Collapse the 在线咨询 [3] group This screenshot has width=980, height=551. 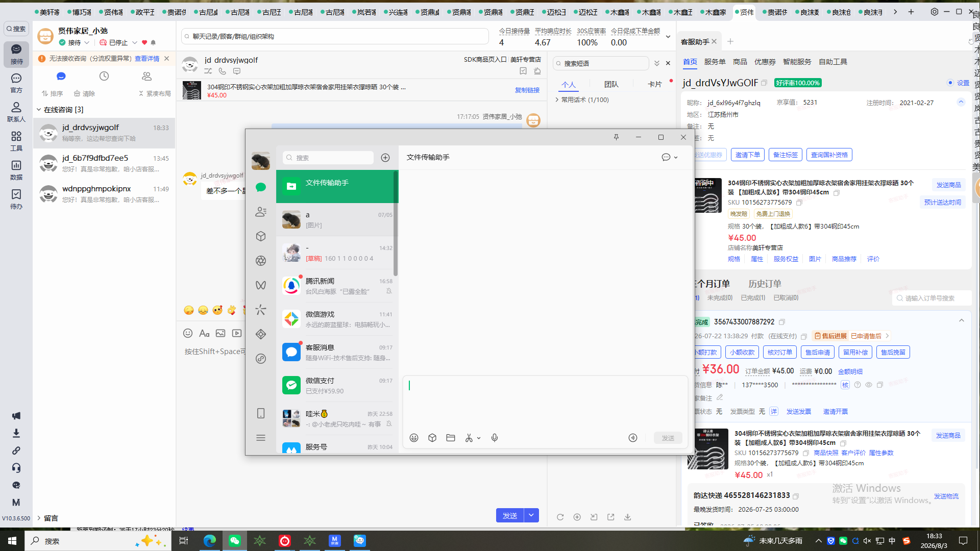tap(39, 110)
